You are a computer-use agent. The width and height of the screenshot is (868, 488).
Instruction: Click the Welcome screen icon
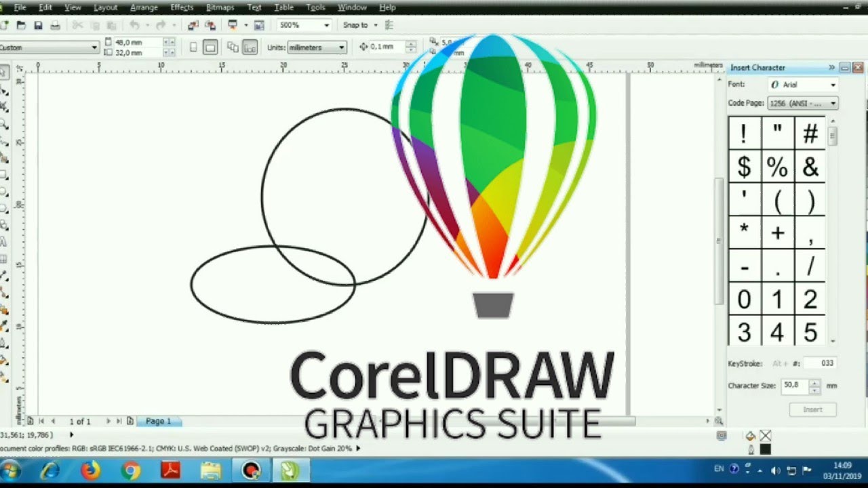click(x=259, y=25)
